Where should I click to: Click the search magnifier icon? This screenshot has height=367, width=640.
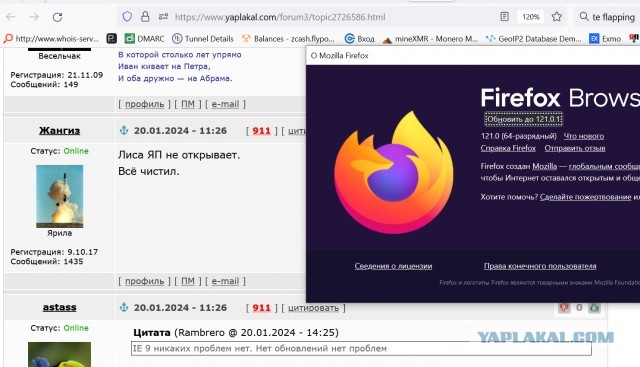(584, 17)
